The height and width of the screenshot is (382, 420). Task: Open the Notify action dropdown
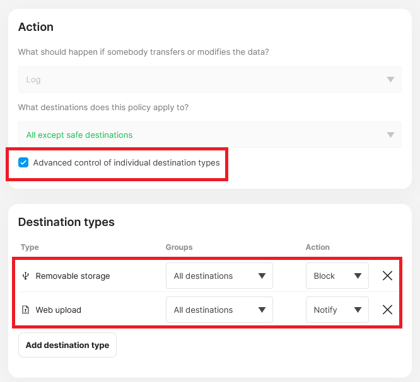pyautogui.click(x=337, y=310)
